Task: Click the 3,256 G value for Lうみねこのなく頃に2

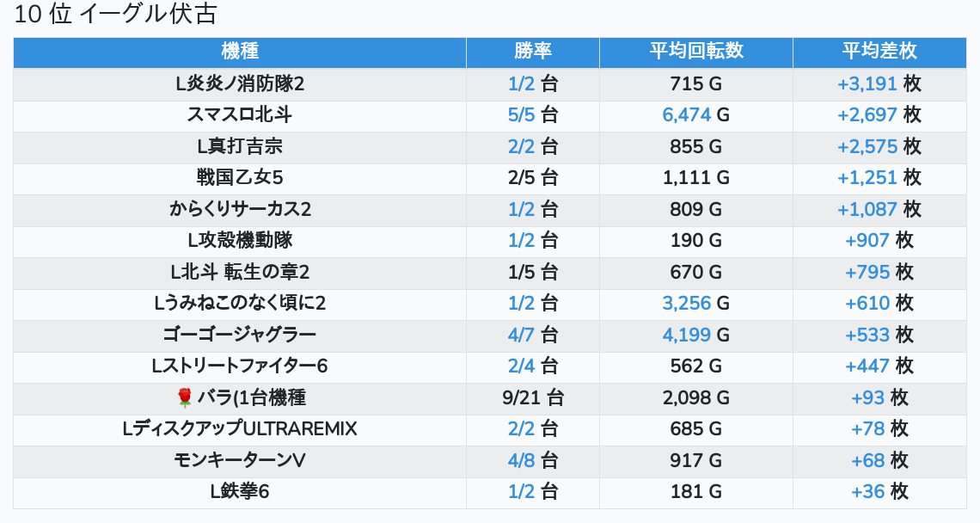Action: click(x=695, y=304)
